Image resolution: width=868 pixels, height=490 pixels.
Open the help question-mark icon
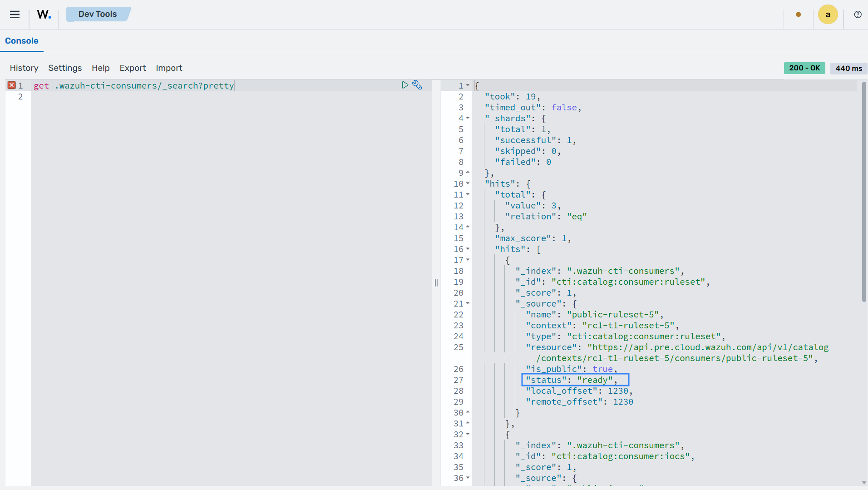858,15
